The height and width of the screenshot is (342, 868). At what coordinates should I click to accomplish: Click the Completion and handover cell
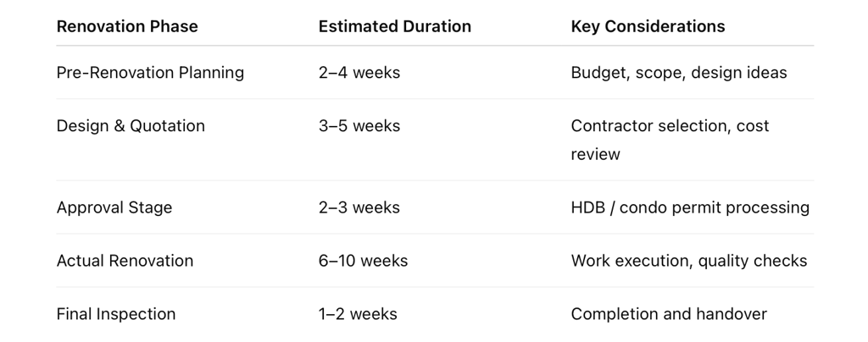pos(669,314)
